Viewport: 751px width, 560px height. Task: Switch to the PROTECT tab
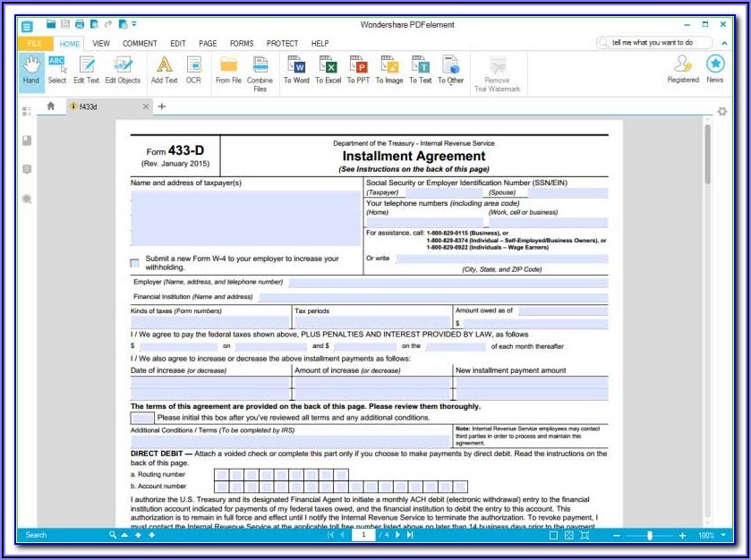click(x=282, y=43)
